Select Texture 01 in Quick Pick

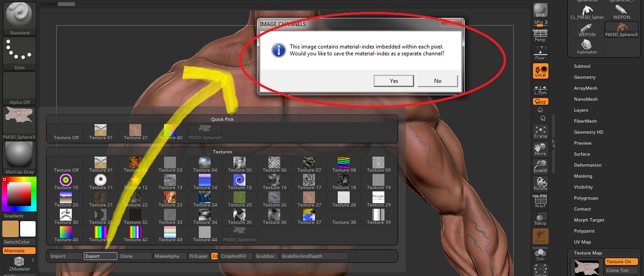tap(101, 132)
